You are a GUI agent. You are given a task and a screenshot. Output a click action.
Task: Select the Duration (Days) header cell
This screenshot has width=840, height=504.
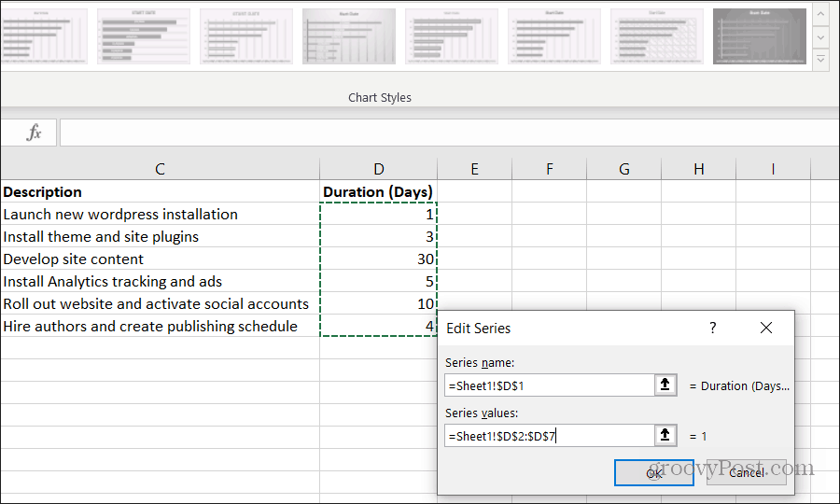point(379,191)
